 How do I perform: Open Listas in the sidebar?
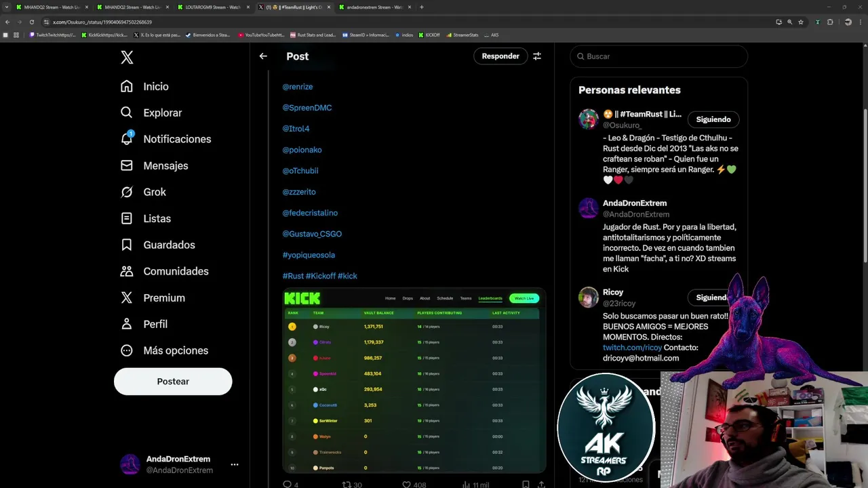coord(145,218)
